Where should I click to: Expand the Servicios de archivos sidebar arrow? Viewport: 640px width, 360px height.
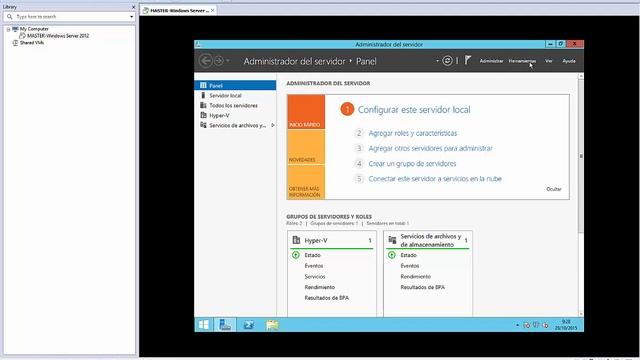(273, 125)
